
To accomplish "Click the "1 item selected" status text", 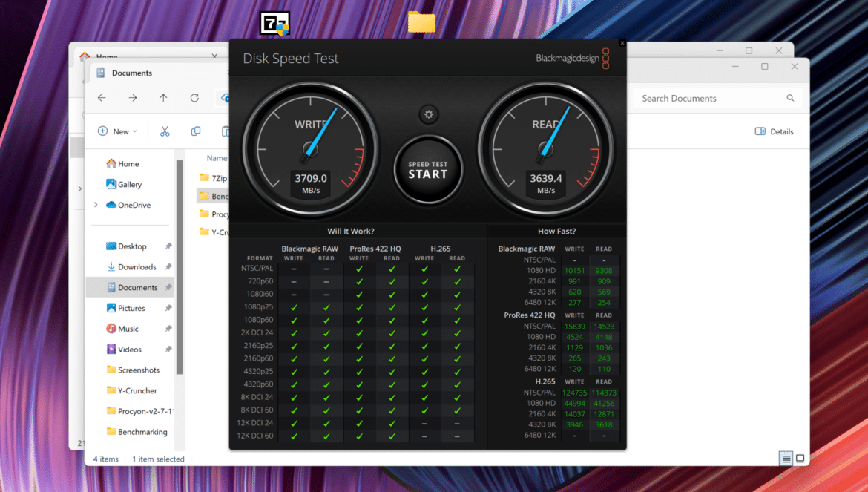I will 158,459.
